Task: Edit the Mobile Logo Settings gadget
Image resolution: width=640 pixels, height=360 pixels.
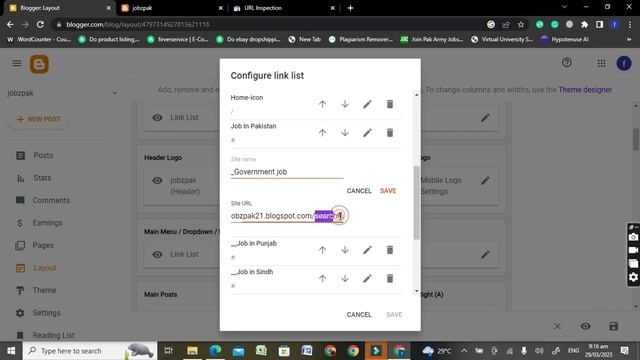Action: (485, 180)
